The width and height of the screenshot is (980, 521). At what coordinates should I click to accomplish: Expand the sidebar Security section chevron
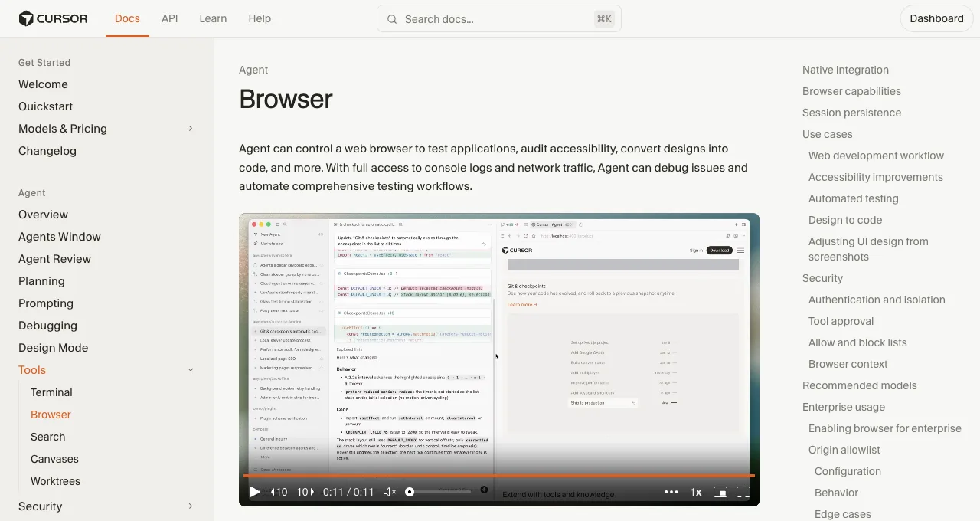[191, 506]
